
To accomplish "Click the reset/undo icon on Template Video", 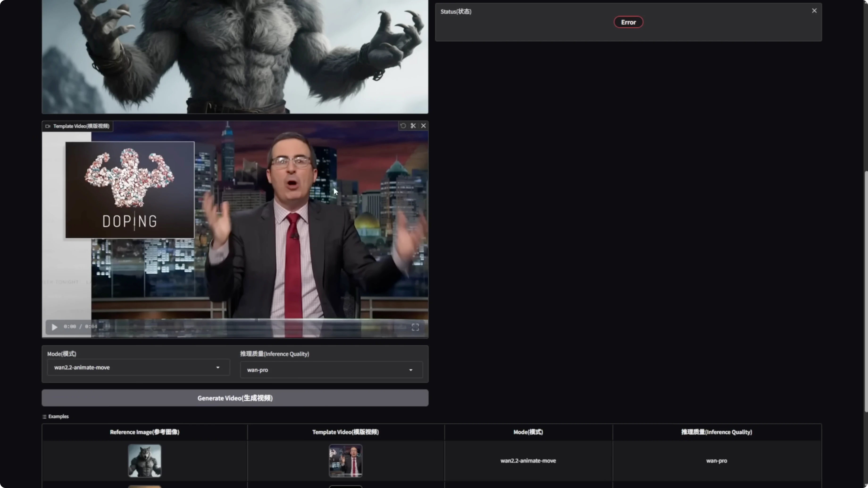I will [x=403, y=126].
